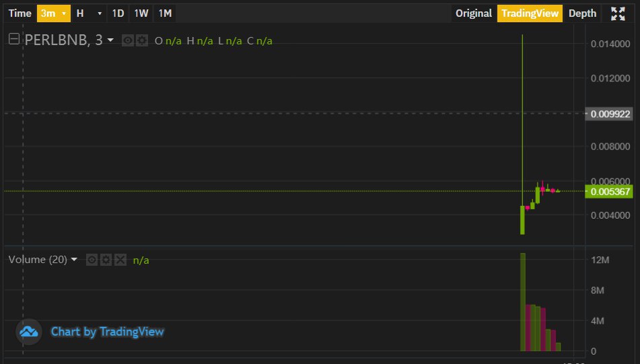
Task: Open the H hourly interval dropdown
Action: click(x=89, y=13)
